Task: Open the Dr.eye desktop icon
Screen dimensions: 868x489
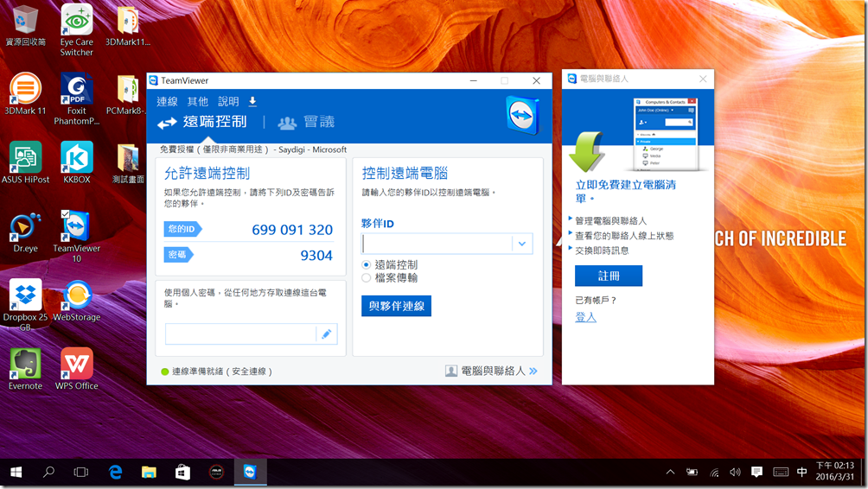Action: 25,232
